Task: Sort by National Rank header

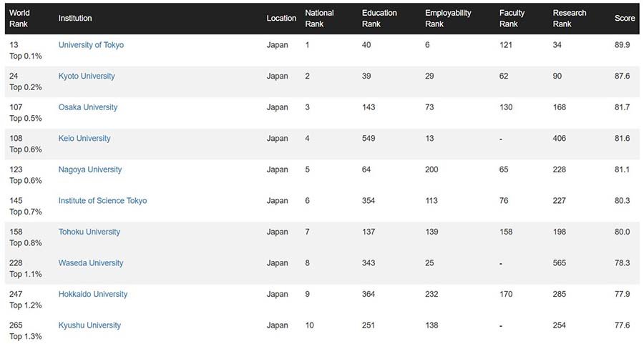Action: [319, 19]
